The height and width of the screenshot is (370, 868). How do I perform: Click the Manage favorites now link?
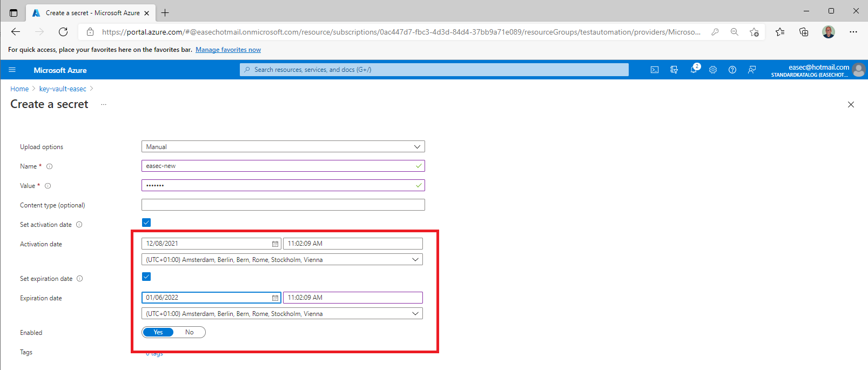point(228,50)
